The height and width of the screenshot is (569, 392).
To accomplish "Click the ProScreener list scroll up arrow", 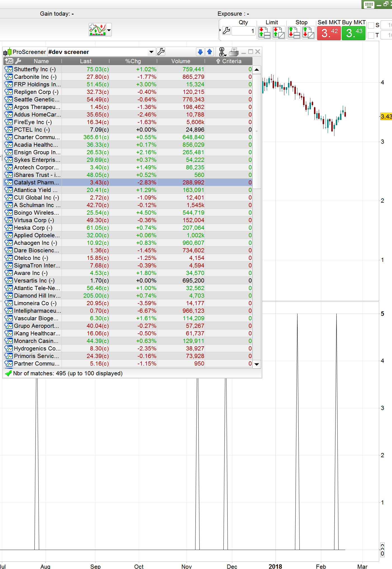I will point(257,70).
